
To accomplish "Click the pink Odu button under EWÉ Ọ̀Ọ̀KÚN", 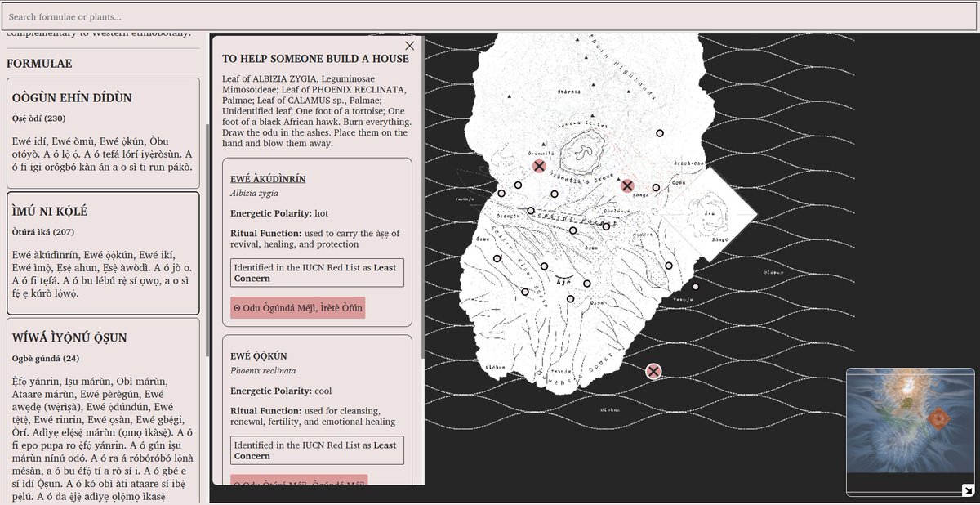I will (299, 481).
